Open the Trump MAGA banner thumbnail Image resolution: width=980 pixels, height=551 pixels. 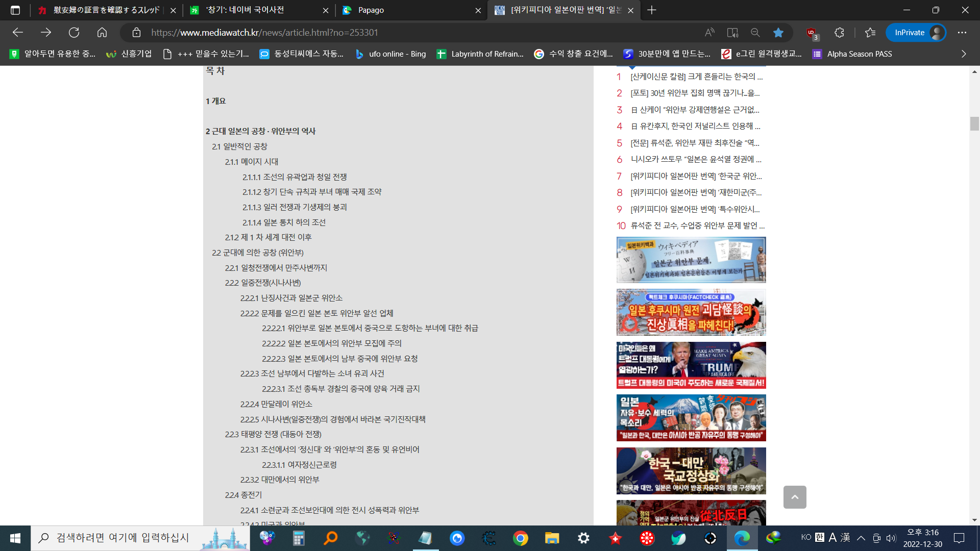point(691,365)
